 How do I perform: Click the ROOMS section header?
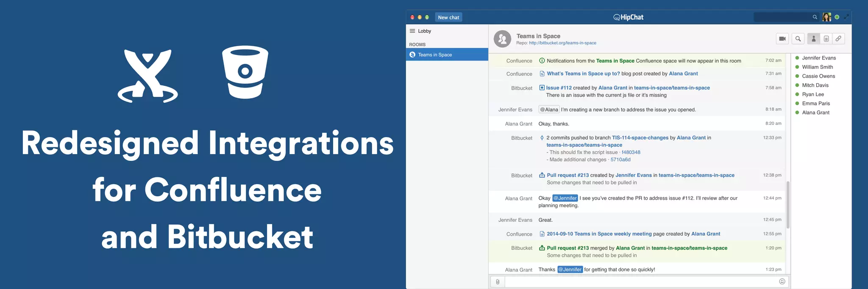pyautogui.click(x=417, y=44)
